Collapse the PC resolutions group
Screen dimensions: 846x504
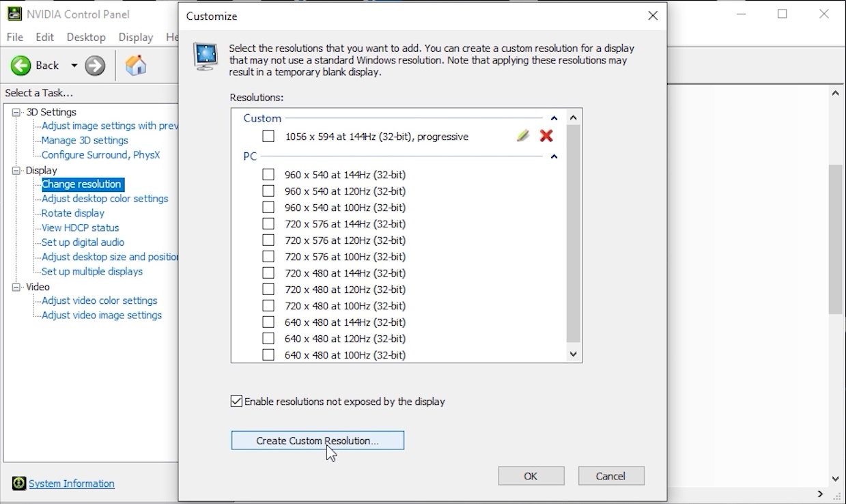(554, 156)
